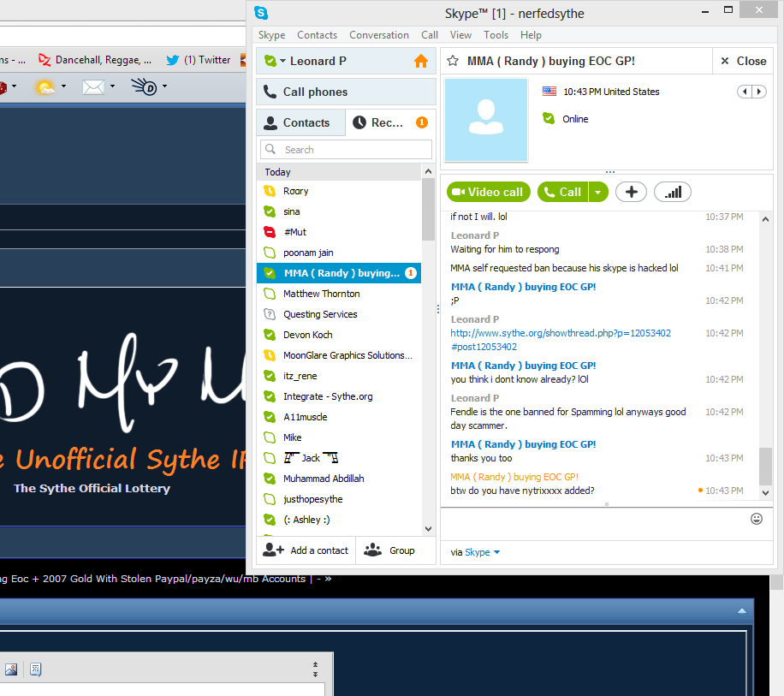The image size is (784, 696).
Task: Click the next arrow in contact header
Action: [x=759, y=92]
